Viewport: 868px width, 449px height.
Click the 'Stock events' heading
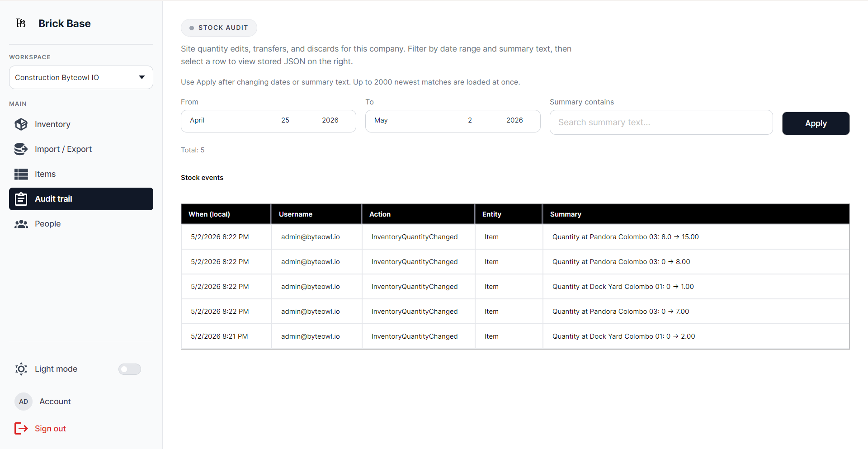tap(202, 178)
